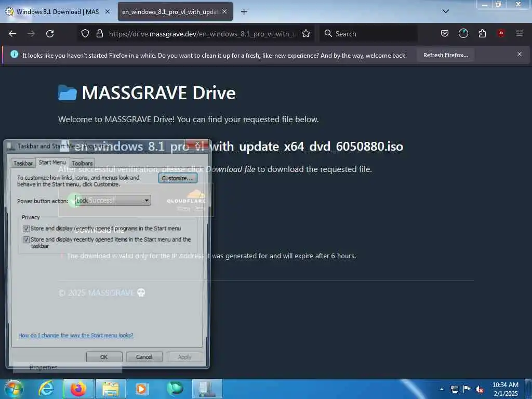The width and height of the screenshot is (532, 399).
Task: Click the MASSGRAVE Drive heading
Action: [x=158, y=92]
